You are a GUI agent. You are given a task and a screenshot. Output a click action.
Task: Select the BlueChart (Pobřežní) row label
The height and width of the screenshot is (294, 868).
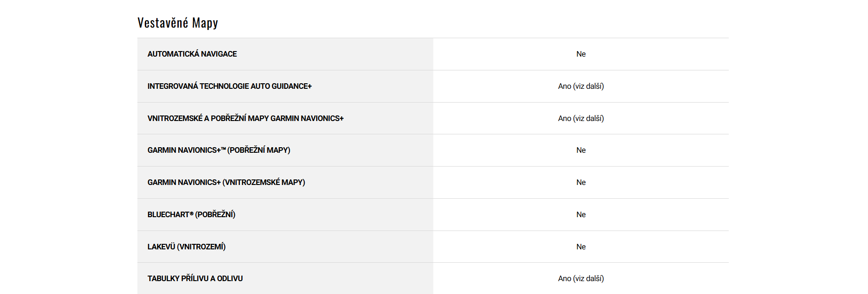(191, 215)
